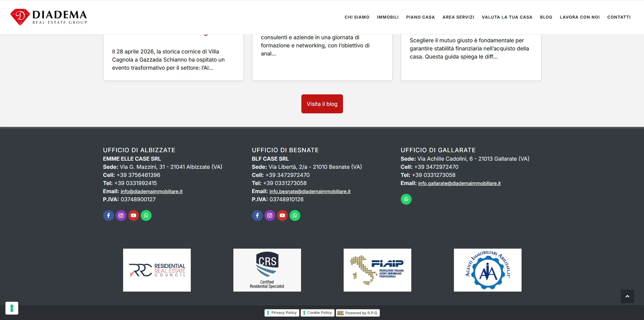Click the Visita il blog button
This screenshot has height=320, width=644.
322,104
